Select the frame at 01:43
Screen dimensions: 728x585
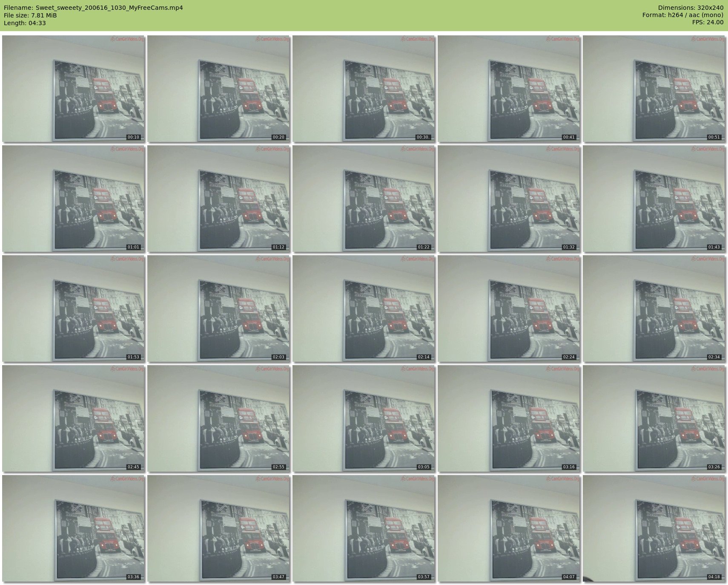coord(654,199)
